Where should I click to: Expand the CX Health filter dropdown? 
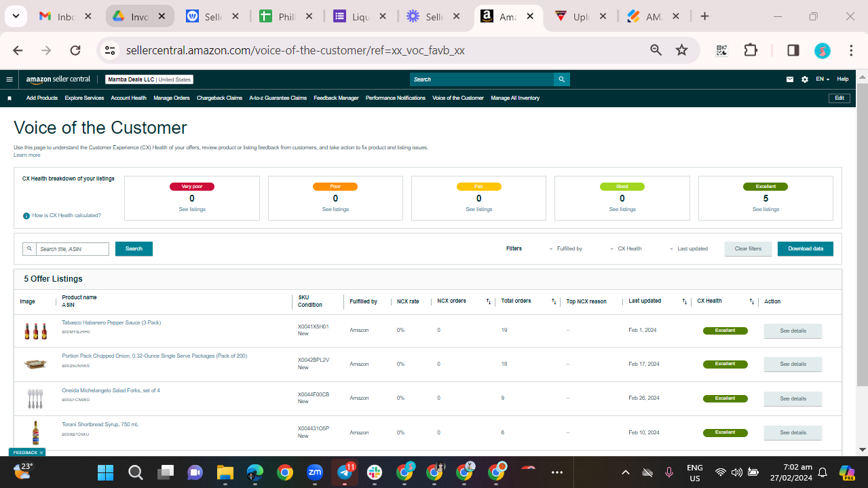coord(626,249)
